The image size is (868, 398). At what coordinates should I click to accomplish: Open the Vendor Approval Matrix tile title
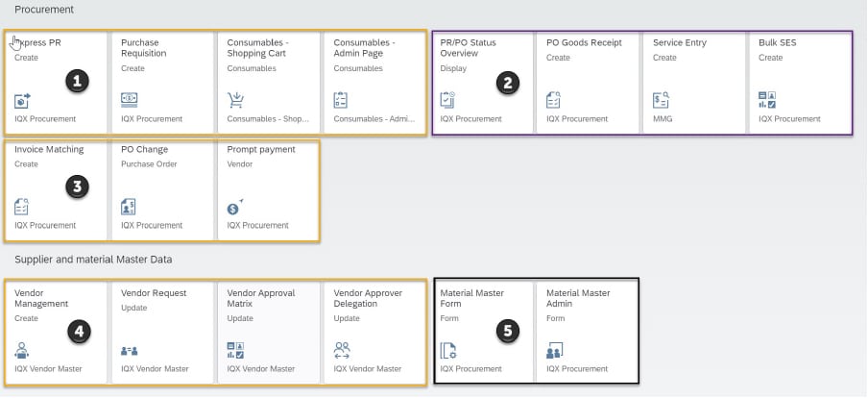coord(261,298)
